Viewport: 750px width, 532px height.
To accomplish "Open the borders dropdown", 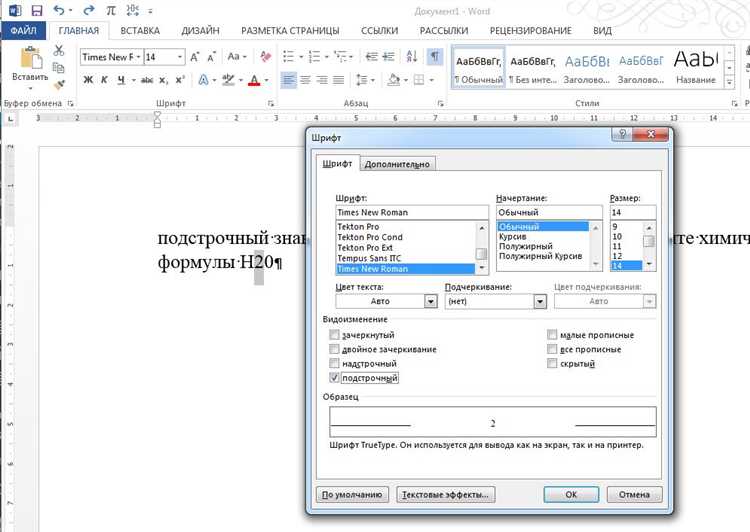I will [x=431, y=80].
